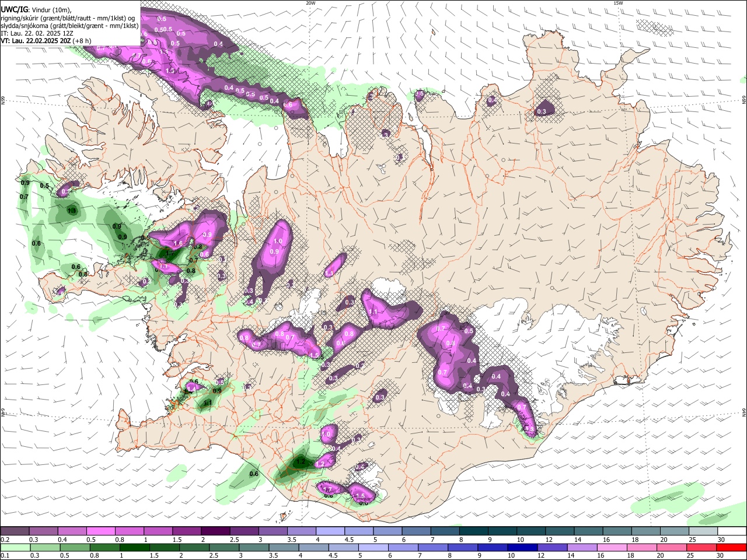Click the darkest green swatch labeled 1, bottom row

coord(134,547)
